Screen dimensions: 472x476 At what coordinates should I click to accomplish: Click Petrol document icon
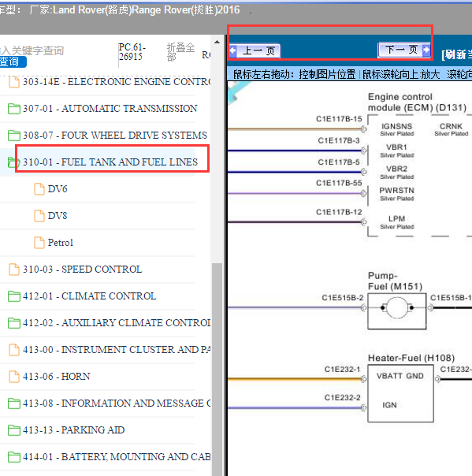(x=39, y=243)
